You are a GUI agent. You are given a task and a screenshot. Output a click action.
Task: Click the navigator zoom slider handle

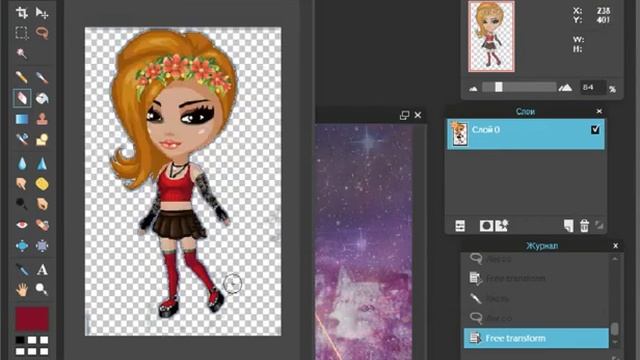click(498, 87)
